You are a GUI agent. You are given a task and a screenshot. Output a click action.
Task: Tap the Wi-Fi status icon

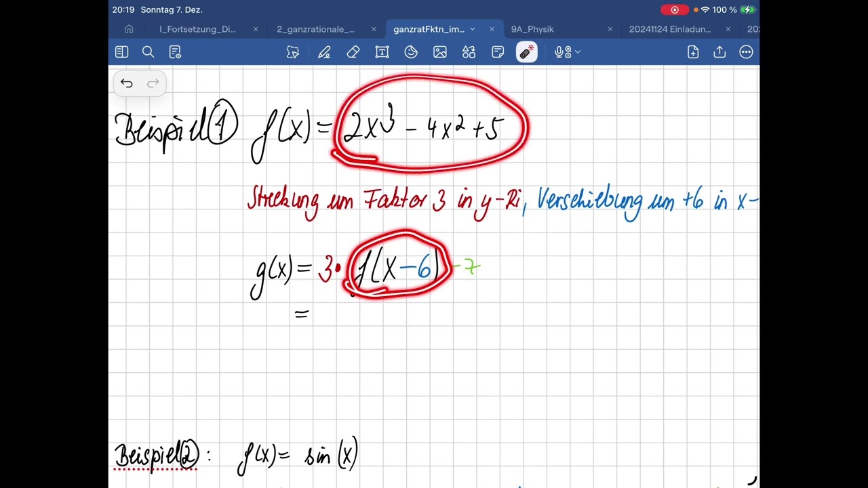[705, 9]
